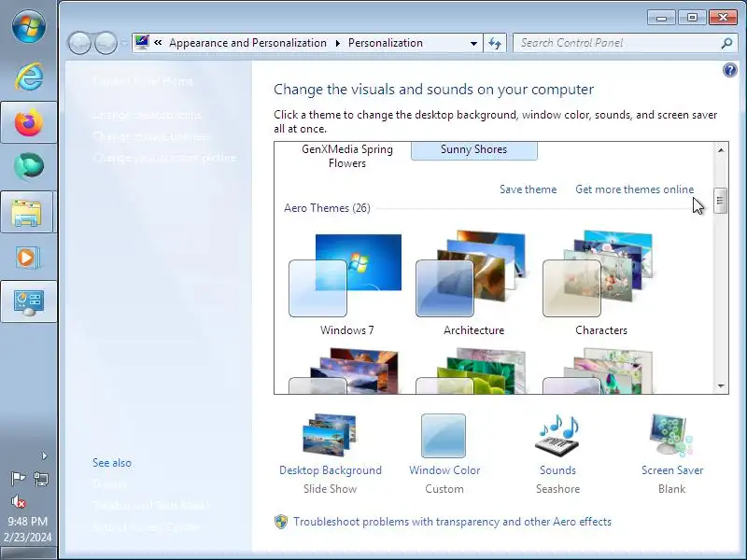This screenshot has height=560, width=747.
Task: Select the Sunny Shores theme
Action: pos(474,150)
